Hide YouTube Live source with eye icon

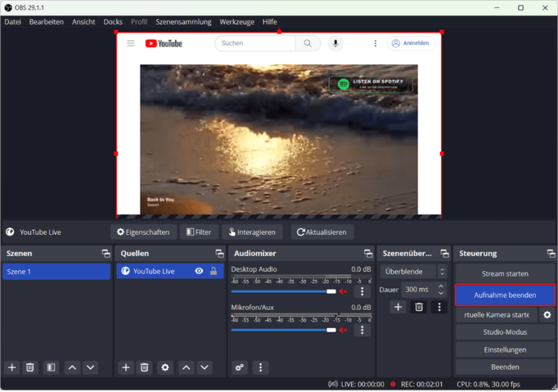pyautogui.click(x=199, y=271)
